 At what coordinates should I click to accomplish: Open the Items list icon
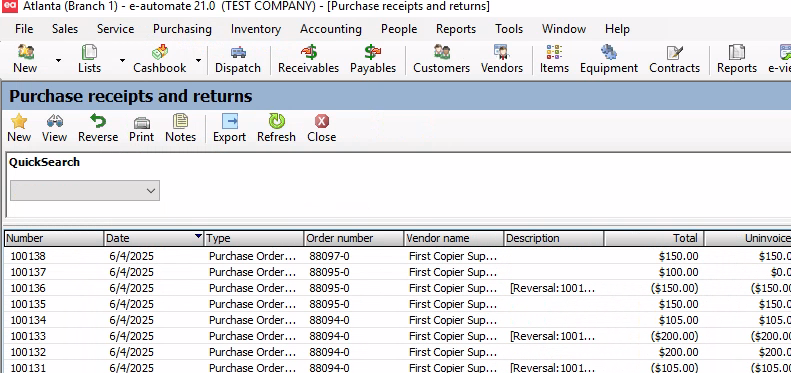click(x=554, y=59)
